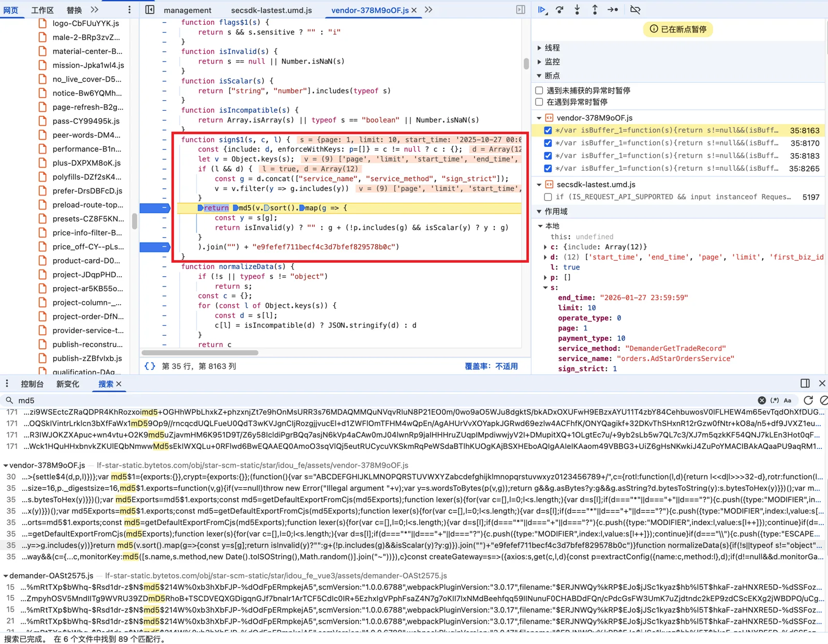Click the Step into function icon
This screenshot has height=644, width=828.
(577, 10)
